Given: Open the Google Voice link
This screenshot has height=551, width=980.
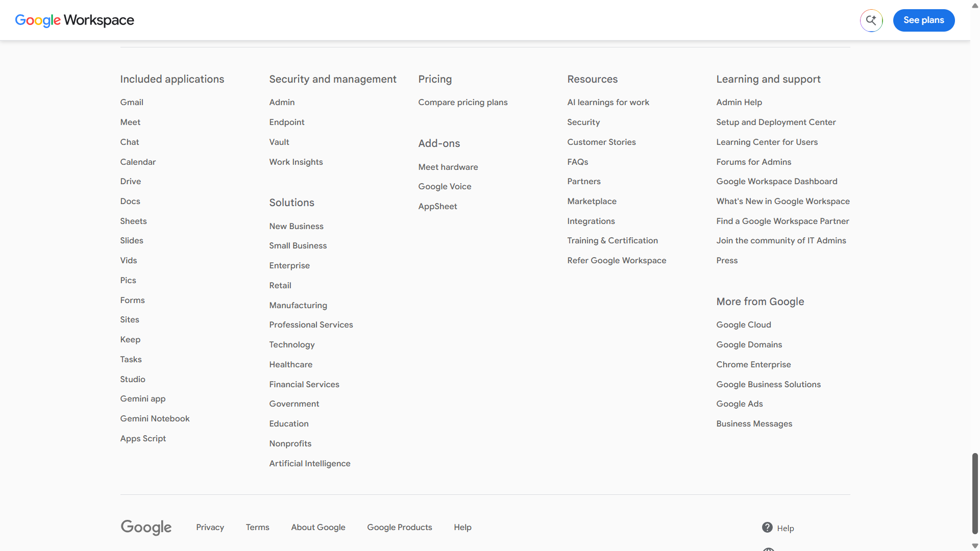Looking at the screenshot, I should [445, 187].
